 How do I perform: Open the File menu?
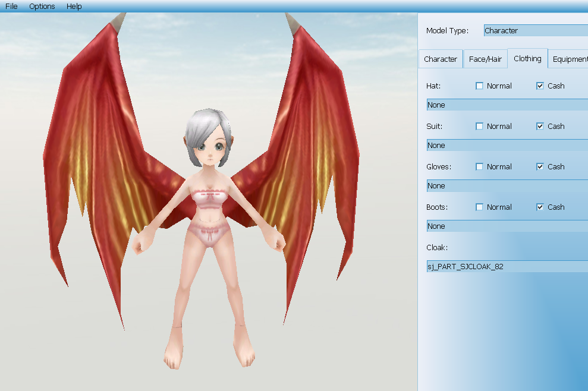(11, 6)
